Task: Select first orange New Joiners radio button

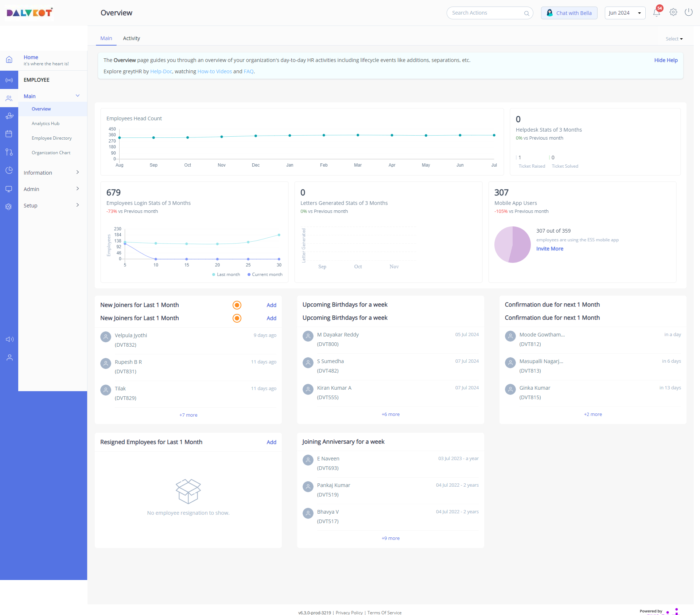Action: coord(237,305)
